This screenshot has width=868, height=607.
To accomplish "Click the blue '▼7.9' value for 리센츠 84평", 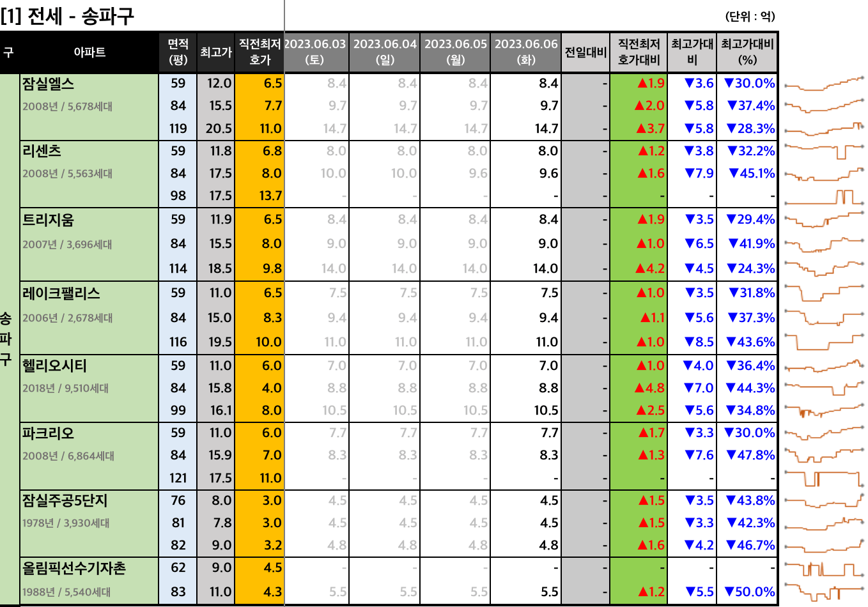I will [699, 173].
